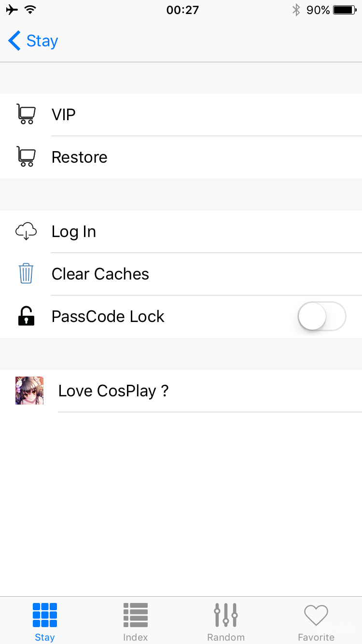Go back using the blue chevron arrow
Viewport: 362px width, 644px height.
click(14, 41)
